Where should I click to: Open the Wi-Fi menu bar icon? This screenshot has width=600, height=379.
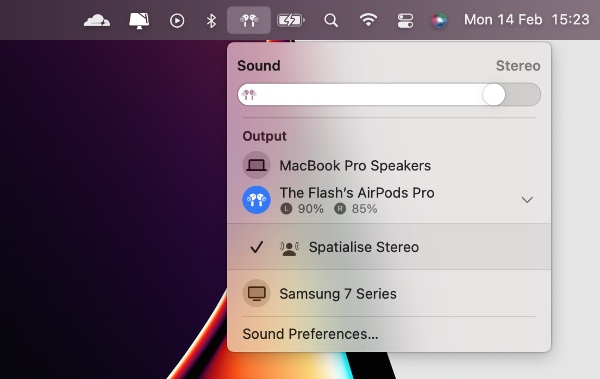368,20
